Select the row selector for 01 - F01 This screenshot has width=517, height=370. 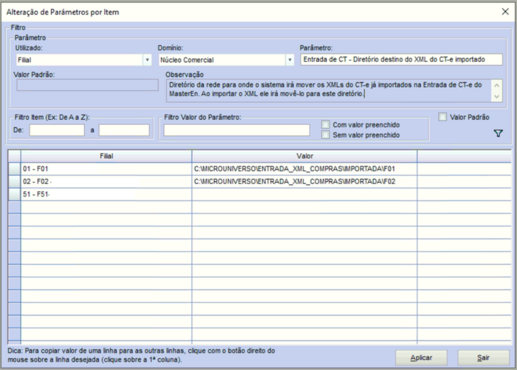coord(14,169)
